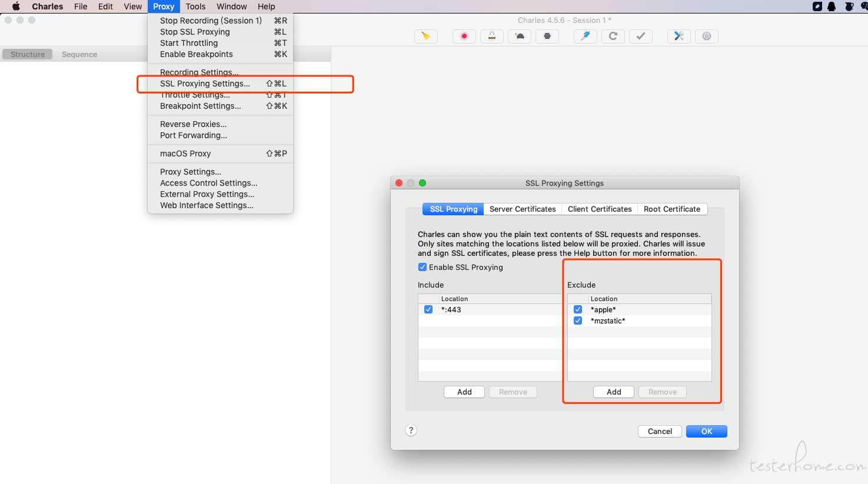This screenshot has width=868, height=484.
Task: Choose Proxy Settings... menu item
Action: click(220, 172)
